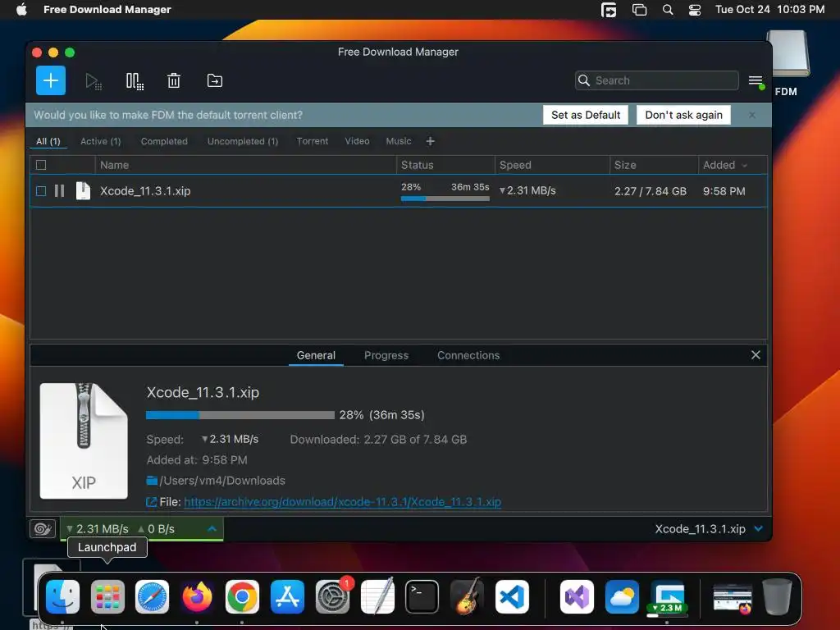The width and height of the screenshot is (840, 630).
Task: Add a new filter tab with plus
Action: (x=430, y=141)
